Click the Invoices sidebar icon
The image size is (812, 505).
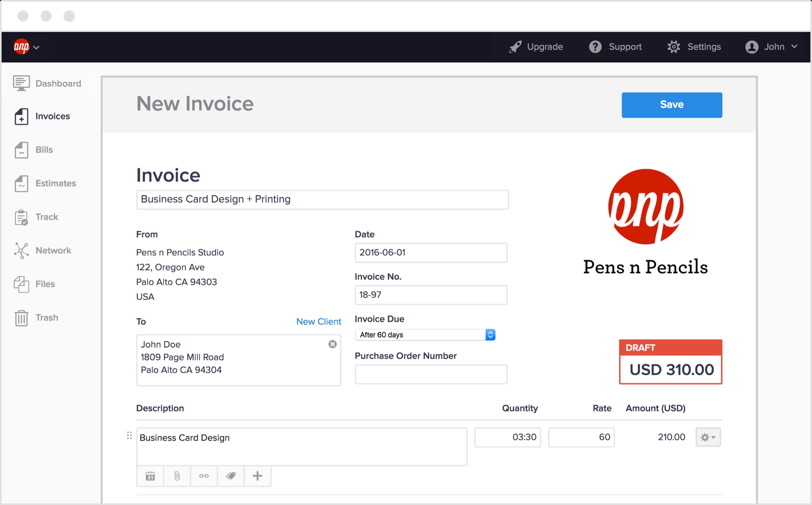20,116
